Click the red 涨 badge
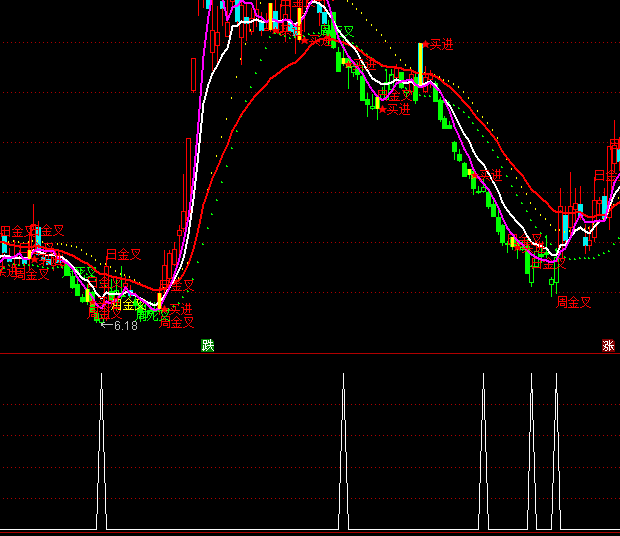Image resolution: width=620 pixels, height=536 pixels. pos(608,346)
